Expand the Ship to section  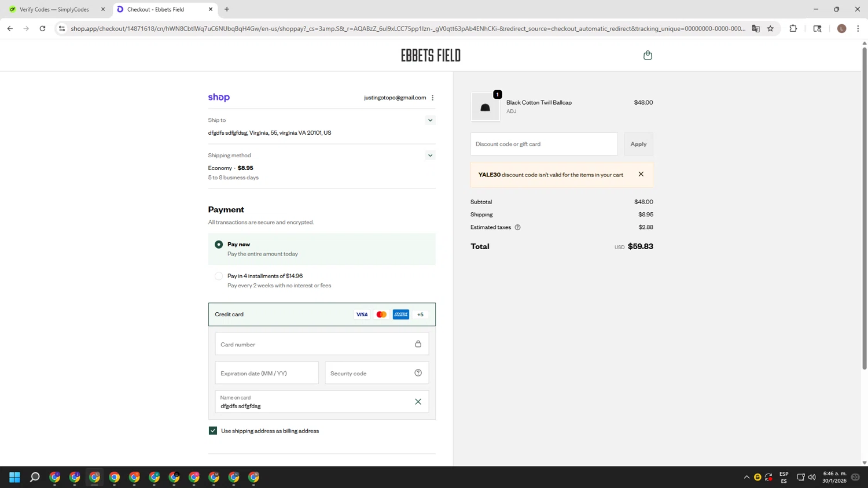tap(430, 120)
